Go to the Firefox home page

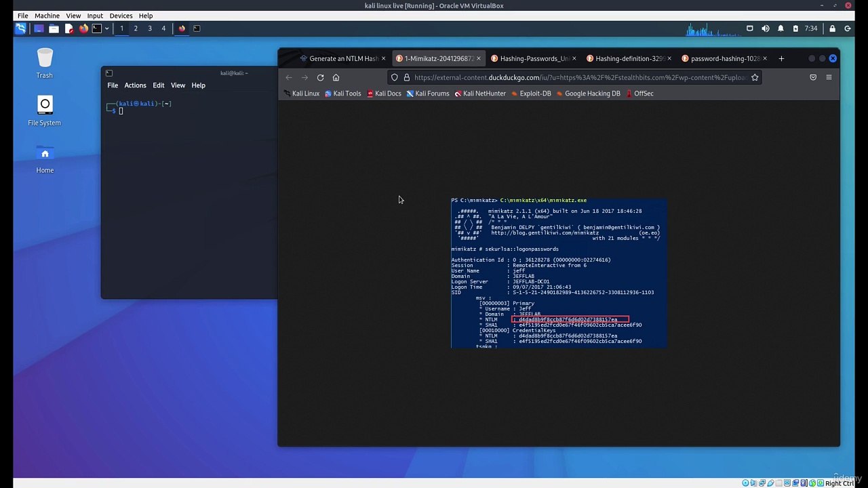pos(336,77)
